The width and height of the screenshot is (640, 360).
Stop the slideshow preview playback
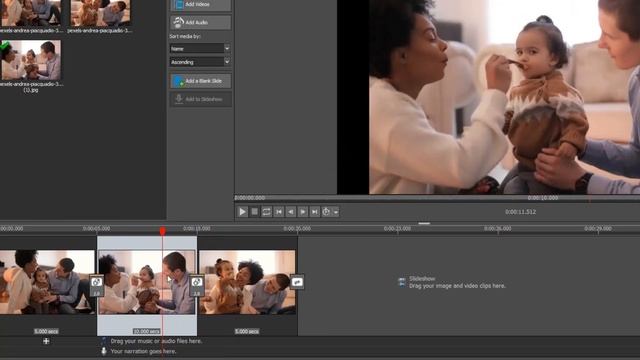tap(254, 212)
